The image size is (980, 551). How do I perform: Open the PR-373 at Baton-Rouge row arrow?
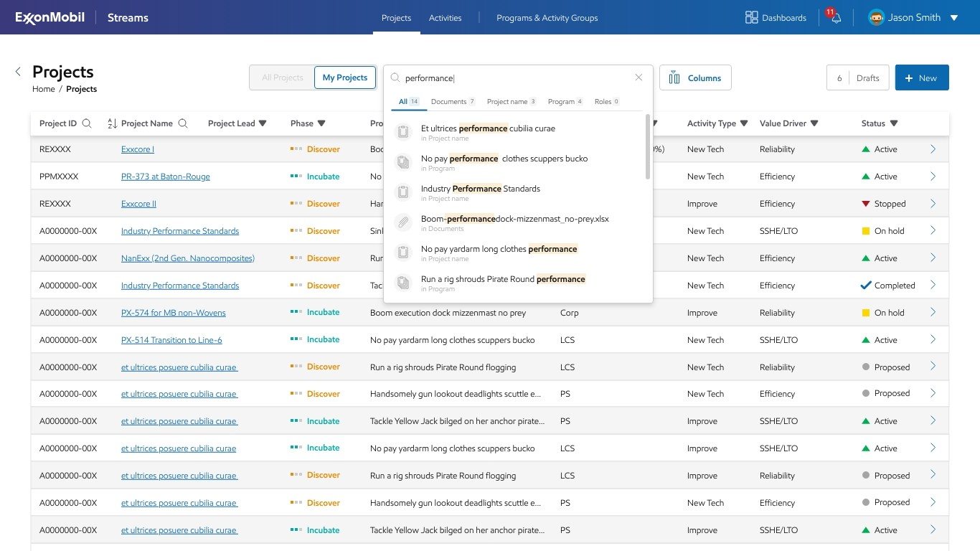click(x=933, y=176)
